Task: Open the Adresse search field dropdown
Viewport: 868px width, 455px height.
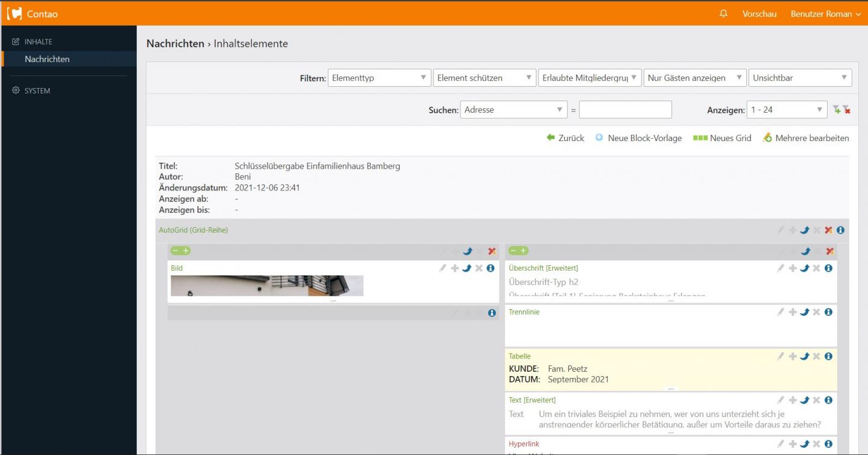Action: [x=514, y=110]
